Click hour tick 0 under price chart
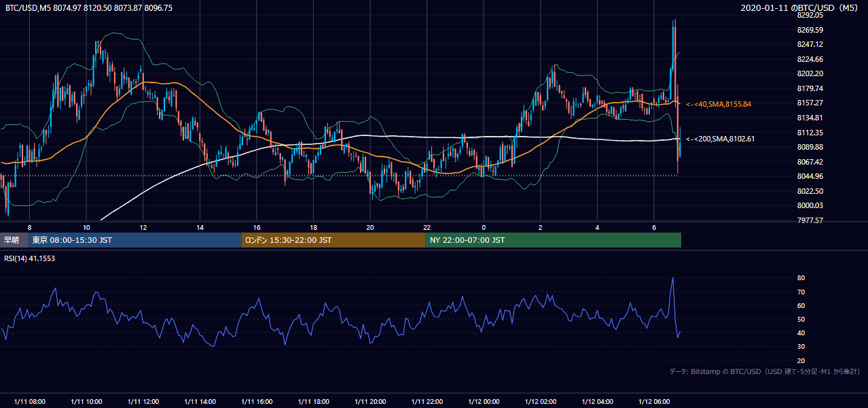Screen dimensions: 868x408 pos(484,227)
